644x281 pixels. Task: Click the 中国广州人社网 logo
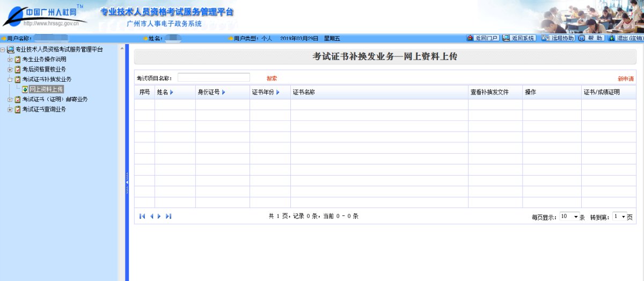(x=43, y=15)
